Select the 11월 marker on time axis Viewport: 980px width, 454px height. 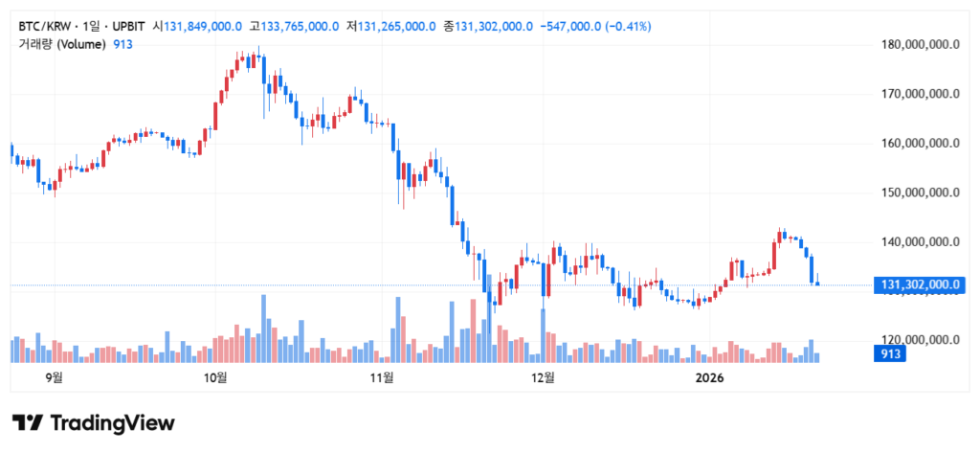pyautogui.click(x=381, y=377)
